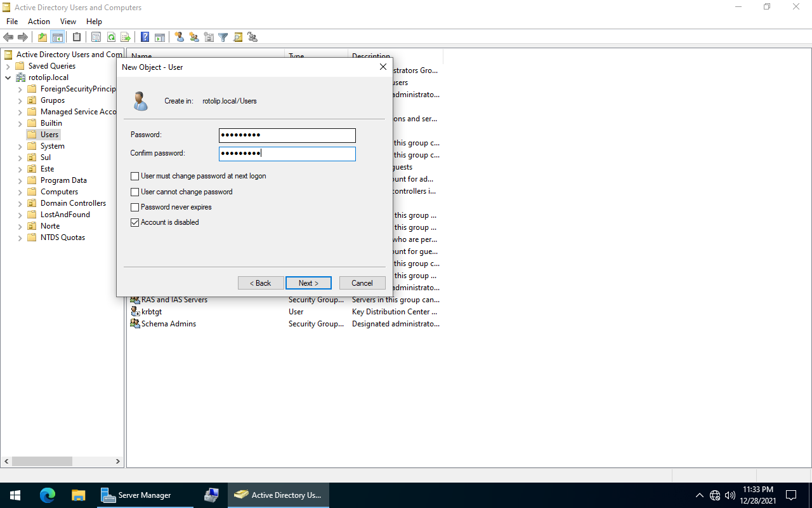
Task: Click the Find objects toolbar icon
Action: click(x=238, y=37)
